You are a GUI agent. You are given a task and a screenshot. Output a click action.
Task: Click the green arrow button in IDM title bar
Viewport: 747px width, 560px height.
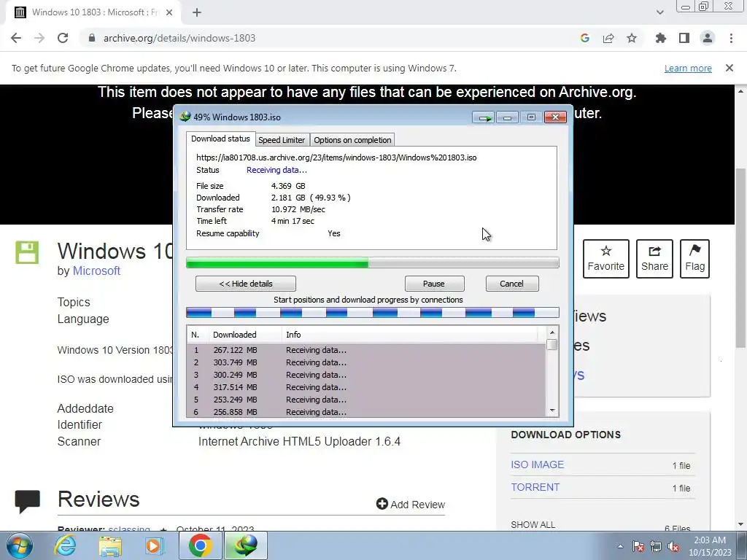point(484,117)
